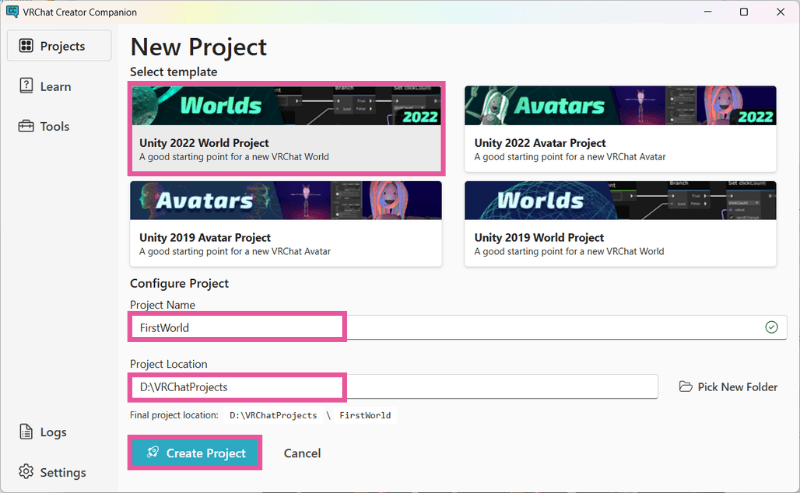Open the Projects sidebar tab
The width and height of the screenshot is (800, 500).
pyautogui.click(x=59, y=46)
